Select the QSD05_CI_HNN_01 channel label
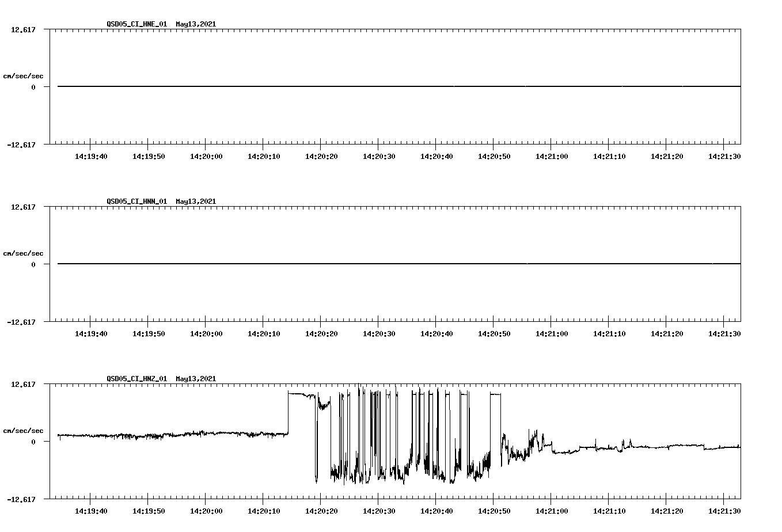782x532 pixels. click(x=136, y=202)
